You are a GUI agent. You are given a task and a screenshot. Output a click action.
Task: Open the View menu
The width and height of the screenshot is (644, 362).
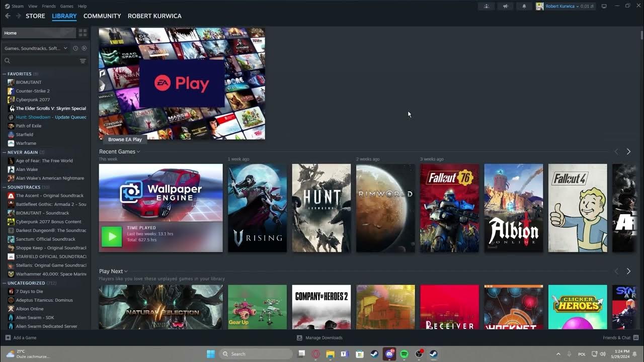[33, 6]
